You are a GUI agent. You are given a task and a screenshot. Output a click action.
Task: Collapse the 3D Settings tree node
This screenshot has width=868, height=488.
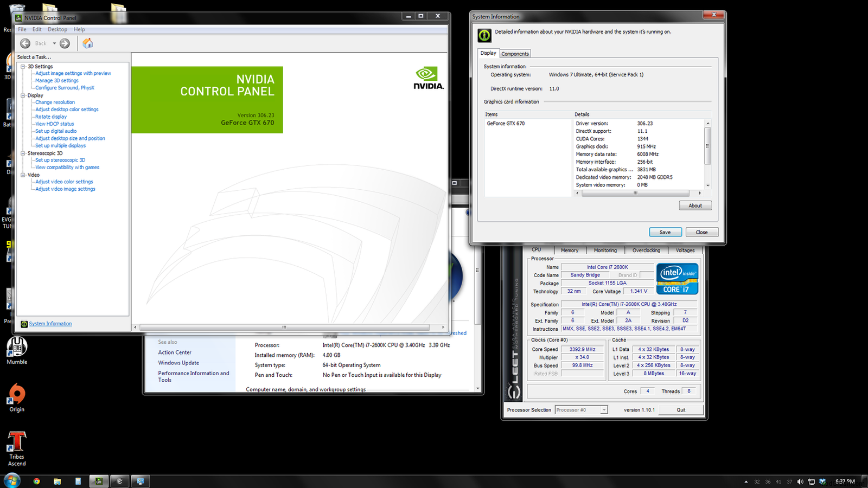[x=23, y=67]
